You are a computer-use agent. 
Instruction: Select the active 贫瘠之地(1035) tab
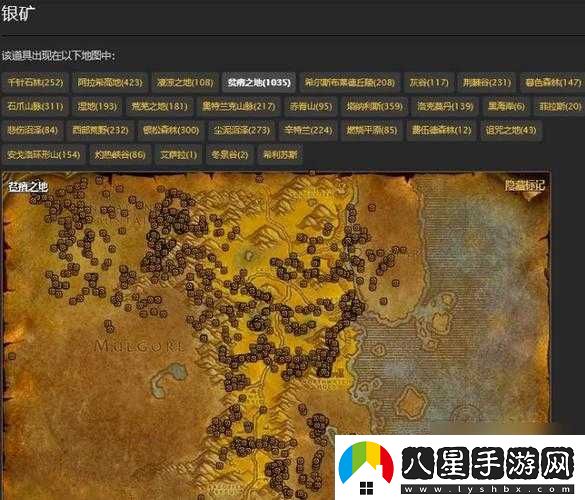tap(259, 82)
